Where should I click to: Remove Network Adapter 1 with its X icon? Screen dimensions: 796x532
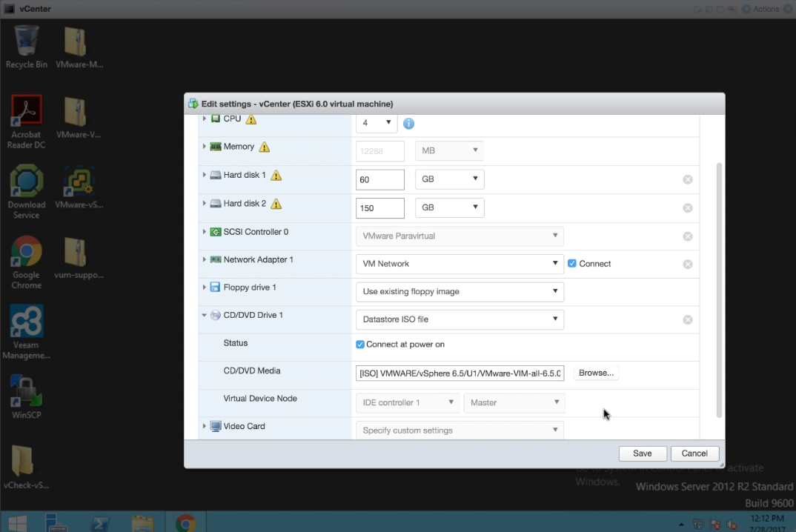click(x=688, y=265)
